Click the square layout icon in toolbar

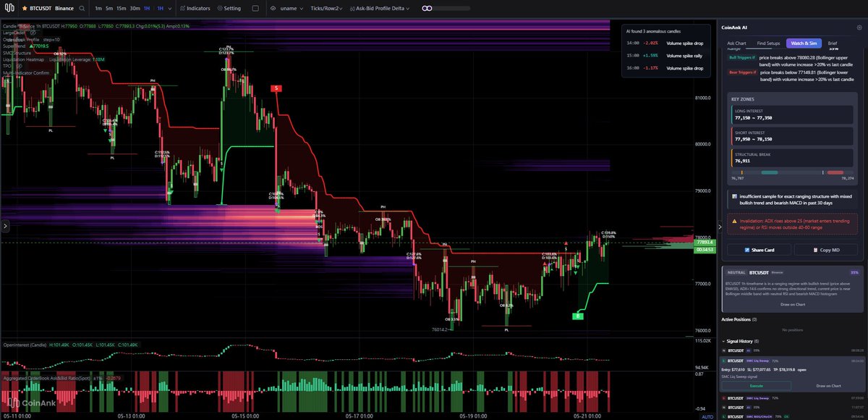point(255,8)
